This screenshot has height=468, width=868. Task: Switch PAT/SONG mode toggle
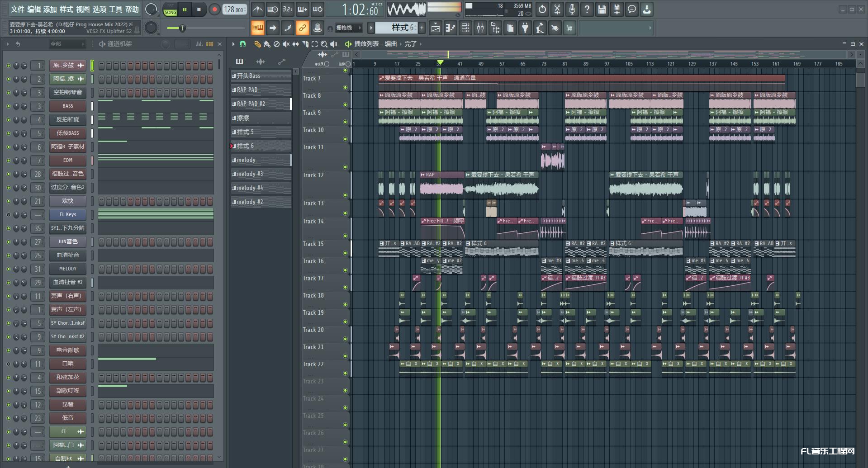pyautogui.click(x=171, y=9)
